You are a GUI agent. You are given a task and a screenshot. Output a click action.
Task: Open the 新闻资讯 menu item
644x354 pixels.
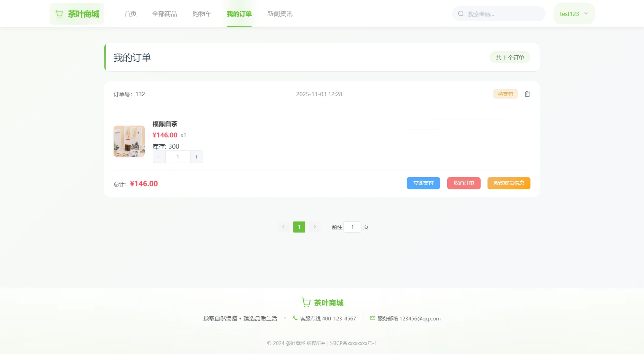pos(279,13)
